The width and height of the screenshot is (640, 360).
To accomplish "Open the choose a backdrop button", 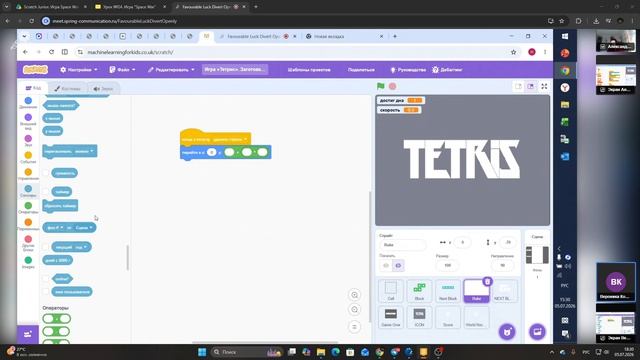I will click(x=537, y=332).
